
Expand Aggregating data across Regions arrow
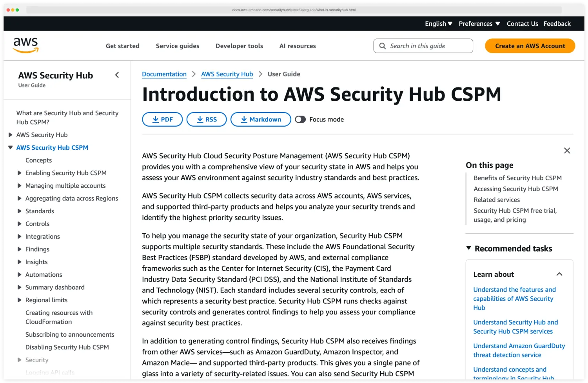(20, 198)
